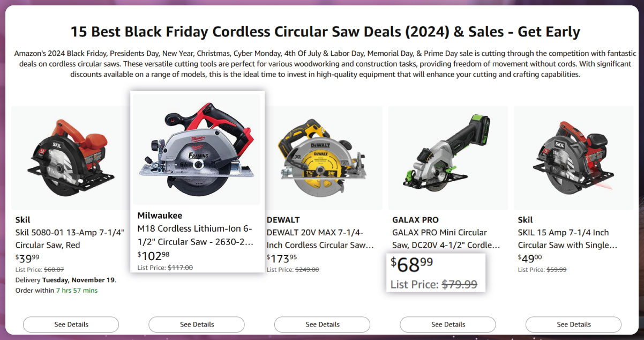The height and width of the screenshot is (340, 644).
Task: Open the SKIL 15 Amp saw image
Action: click(573, 158)
